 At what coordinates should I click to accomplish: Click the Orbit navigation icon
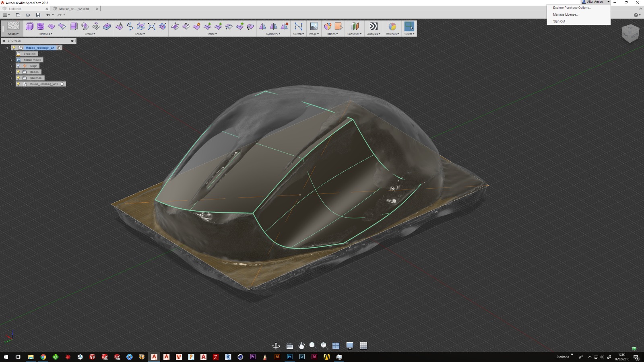(276, 346)
